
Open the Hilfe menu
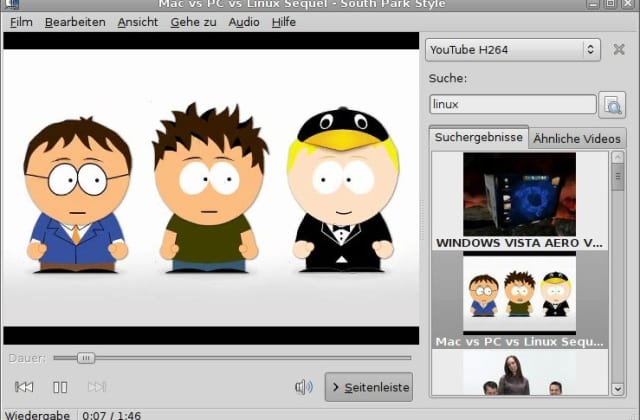284,22
